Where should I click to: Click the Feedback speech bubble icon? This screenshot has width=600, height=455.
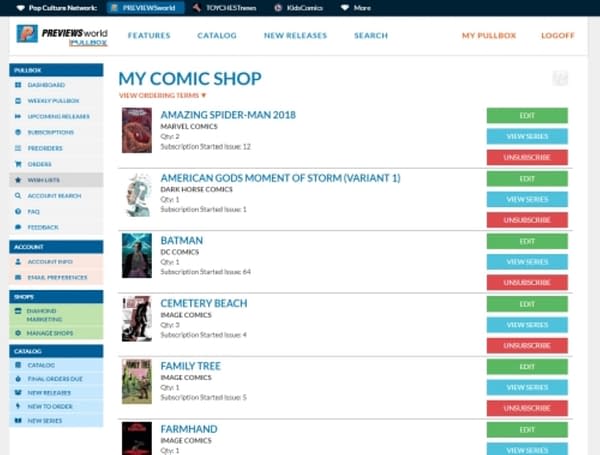point(18,227)
